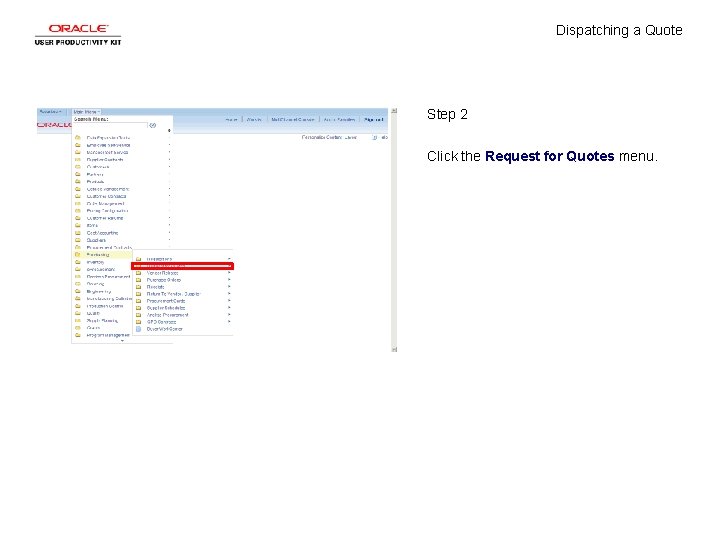Click the Purchase Orders folder icon
720x540 pixels.
click(138, 280)
